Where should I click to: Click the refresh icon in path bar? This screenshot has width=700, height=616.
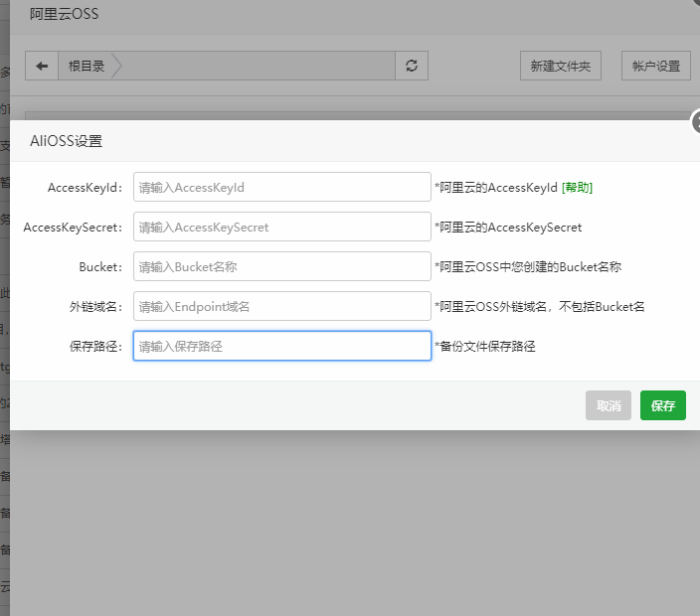pyautogui.click(x=411, y=67)
